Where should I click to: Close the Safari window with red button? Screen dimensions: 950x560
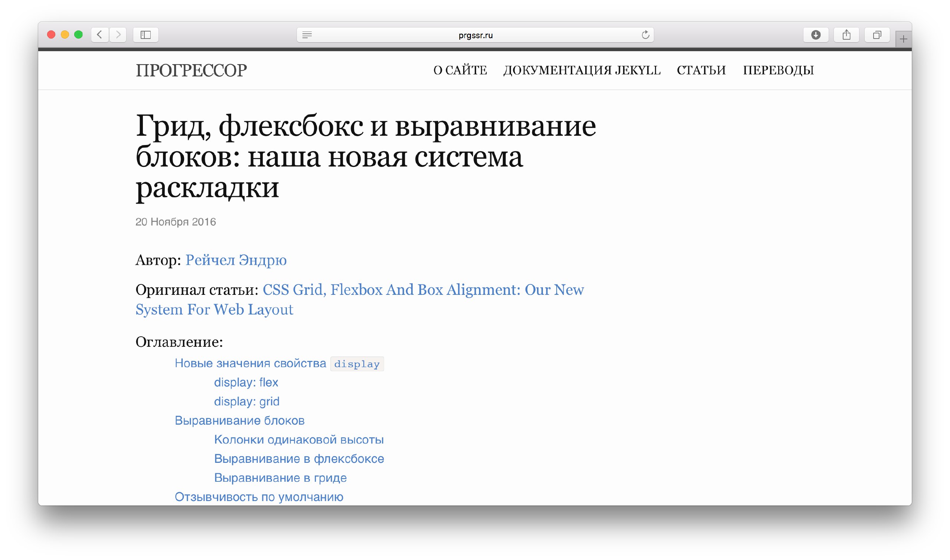[51, 35]
